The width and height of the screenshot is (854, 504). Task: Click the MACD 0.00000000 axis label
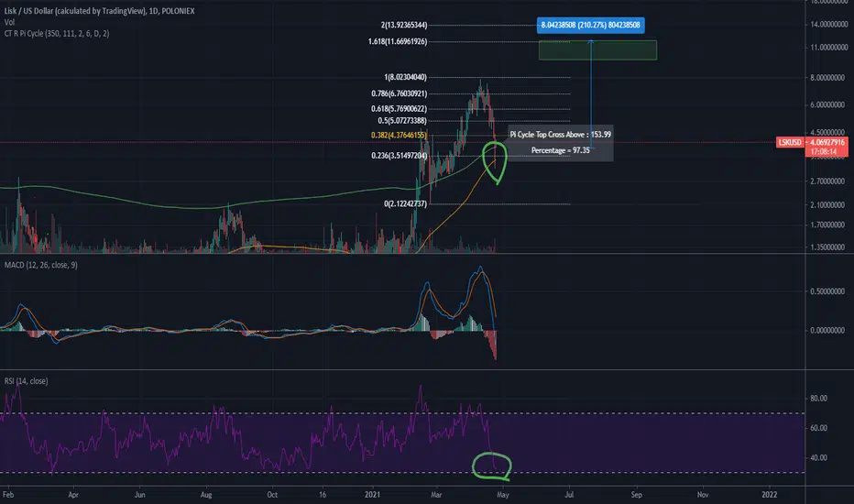tap(829, 330)
